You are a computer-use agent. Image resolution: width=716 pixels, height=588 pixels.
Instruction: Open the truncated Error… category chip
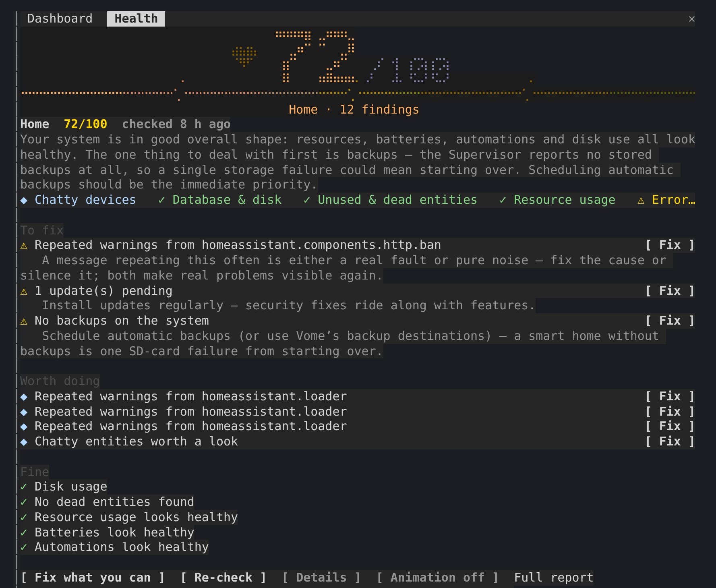666,200
